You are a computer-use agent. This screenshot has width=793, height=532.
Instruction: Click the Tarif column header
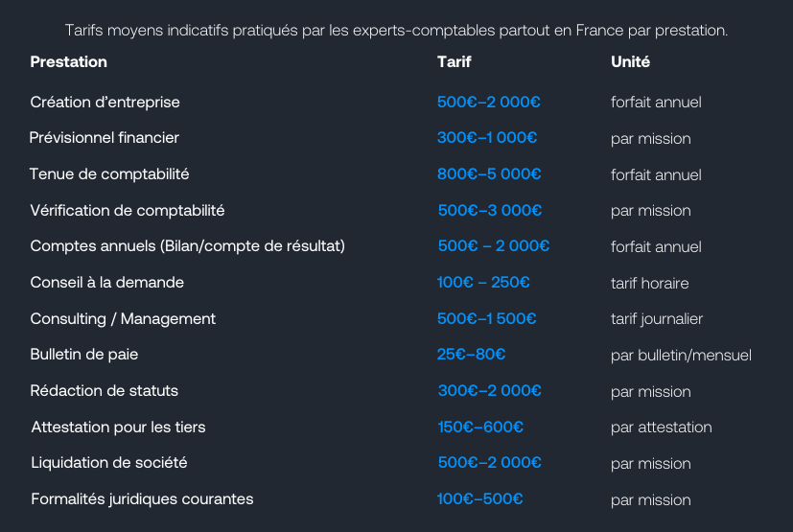click(x=454, y=61)
